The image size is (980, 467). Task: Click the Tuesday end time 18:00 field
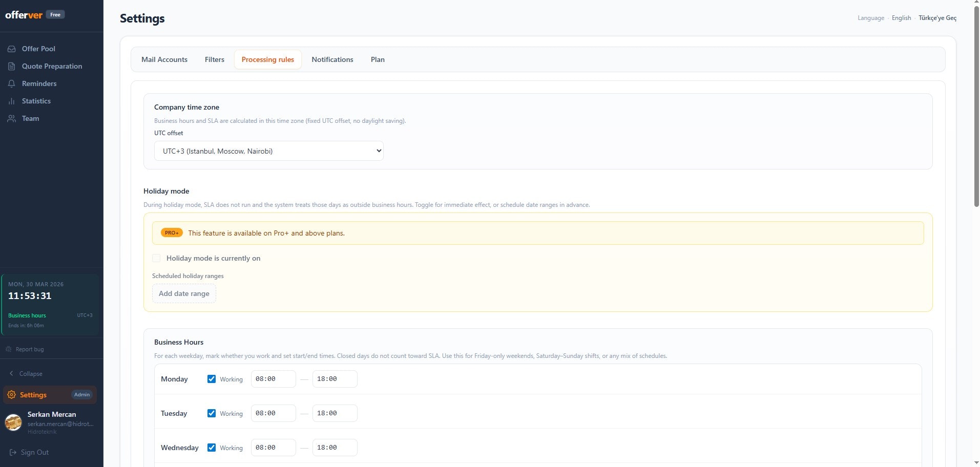click(335, 413)
